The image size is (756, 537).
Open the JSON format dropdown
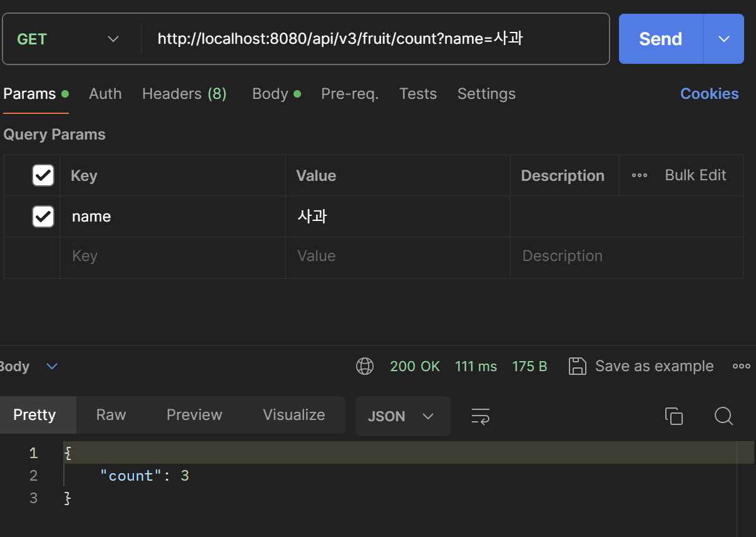click(x=402, y=416)
